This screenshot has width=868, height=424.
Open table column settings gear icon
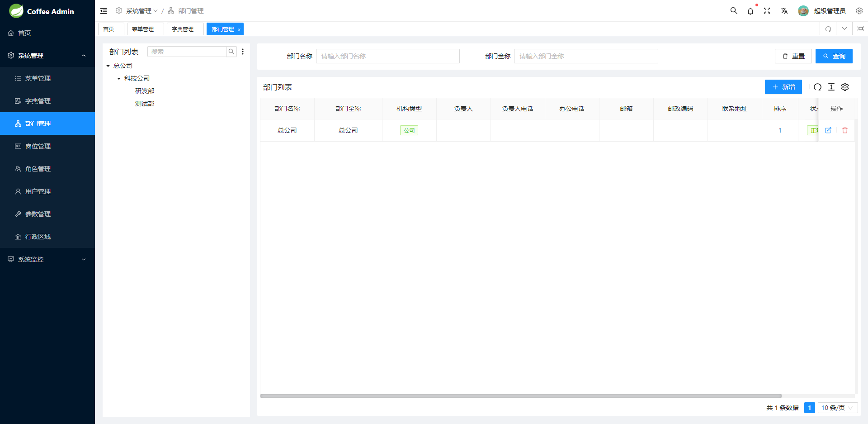[x=845, y=87]
